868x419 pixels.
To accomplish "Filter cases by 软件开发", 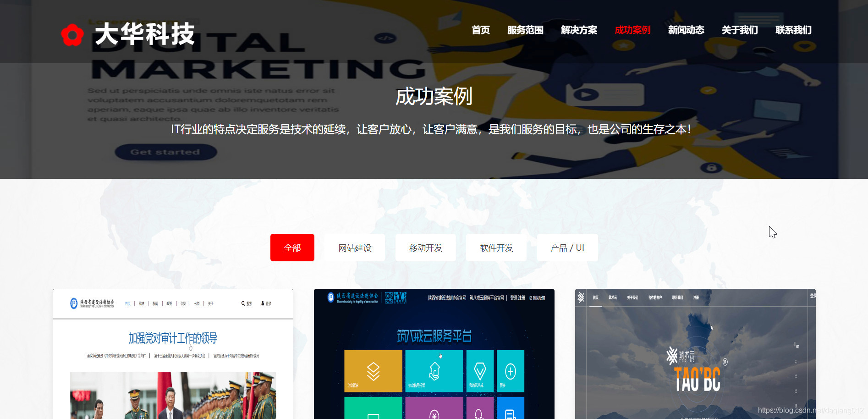I will (496, 248).
